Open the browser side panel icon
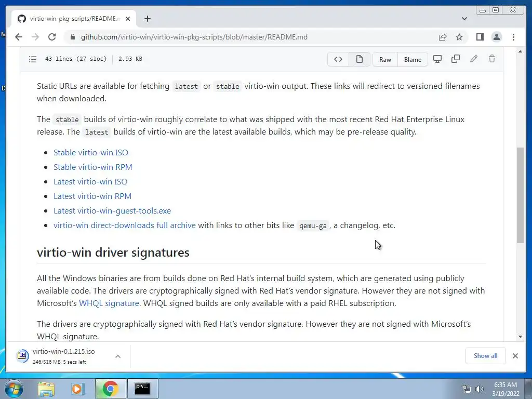532x399 pixels. pyautogui.click(x=480, y=37)
